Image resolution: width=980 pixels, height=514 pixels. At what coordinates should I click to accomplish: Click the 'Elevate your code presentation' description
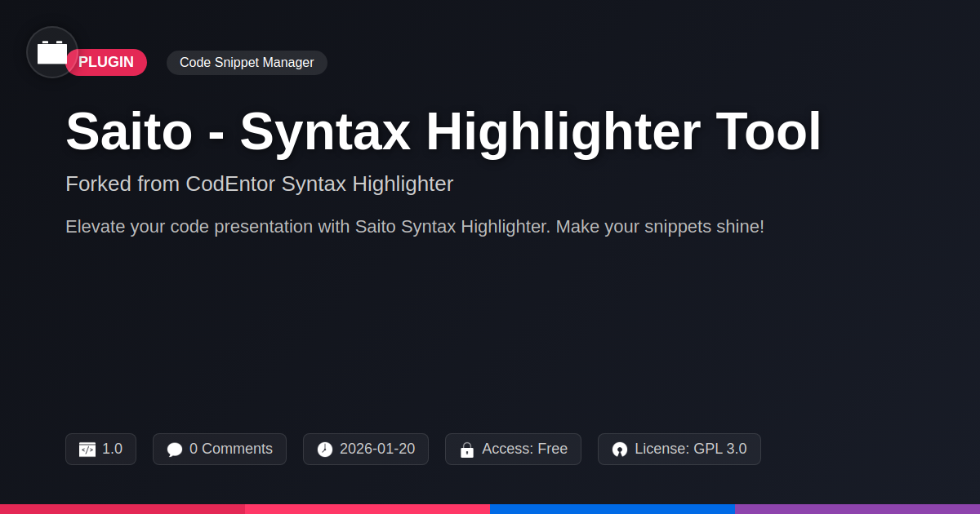(415, 227)
